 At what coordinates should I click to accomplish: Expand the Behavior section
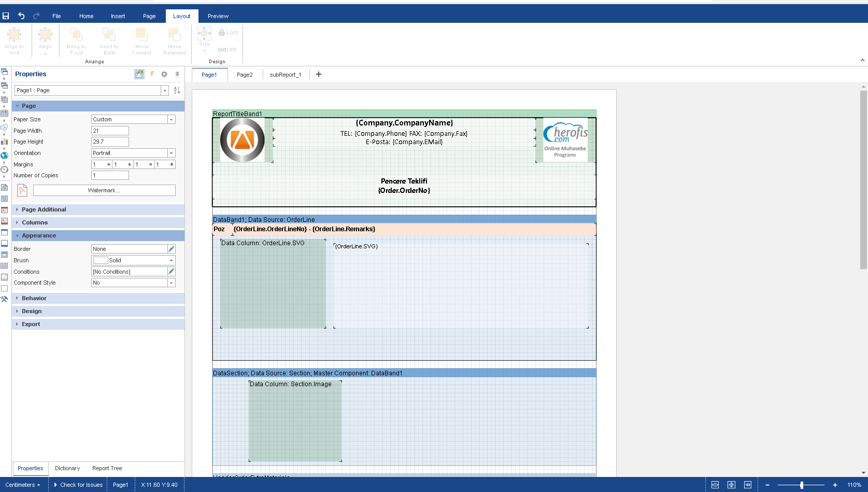pyautogui.click(x=98, y=298)
